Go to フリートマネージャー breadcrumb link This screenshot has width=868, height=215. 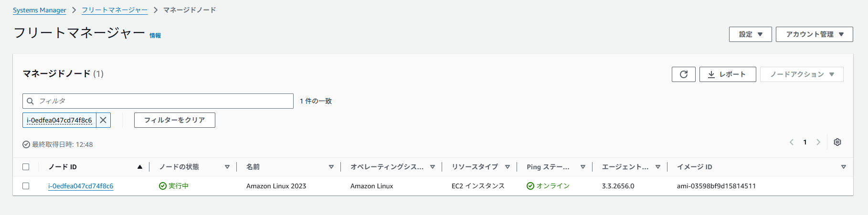click(x=115, y=10)
